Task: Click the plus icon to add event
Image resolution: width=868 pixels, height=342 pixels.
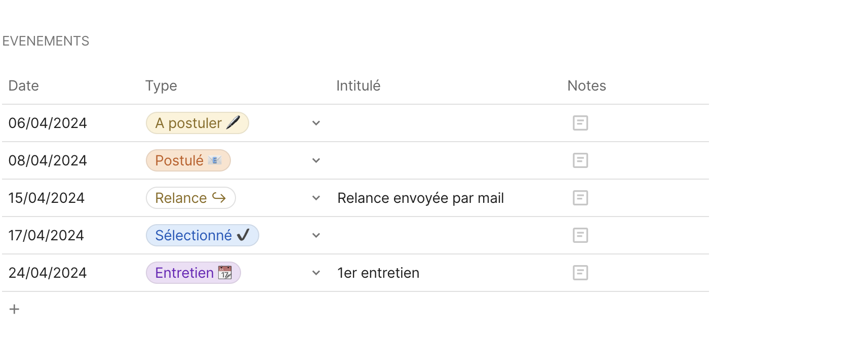Action: (x=15, y=309)
